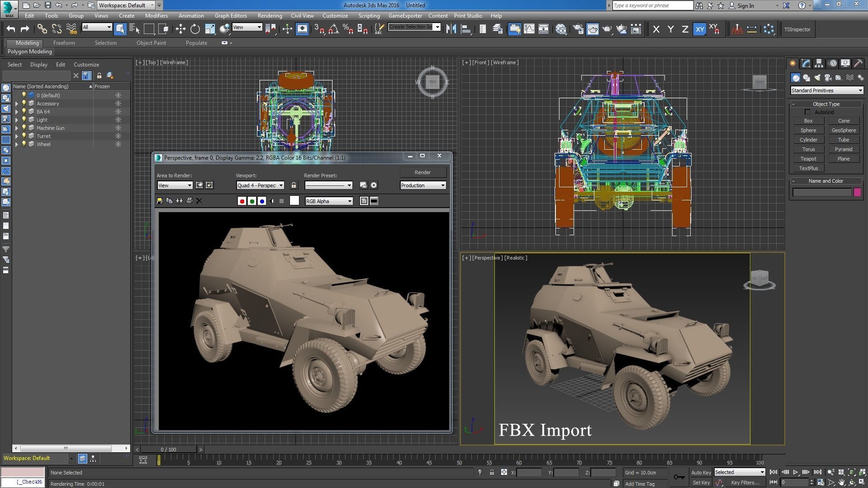Viewport: 868px width, 488px height.
Task: Open the Motion panel tab icon
Action: (x=832, y=63)
